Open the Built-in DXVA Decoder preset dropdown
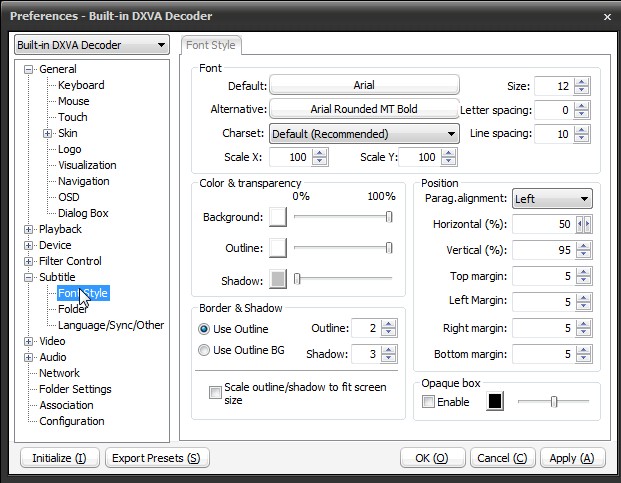This screenshot has width=621, height=483. [92, 45]
